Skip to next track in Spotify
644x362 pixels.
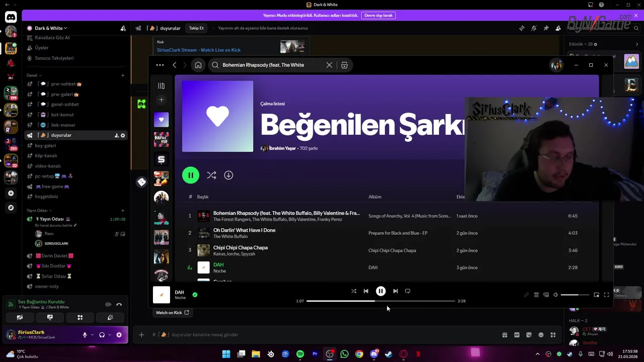click(395, 291)
